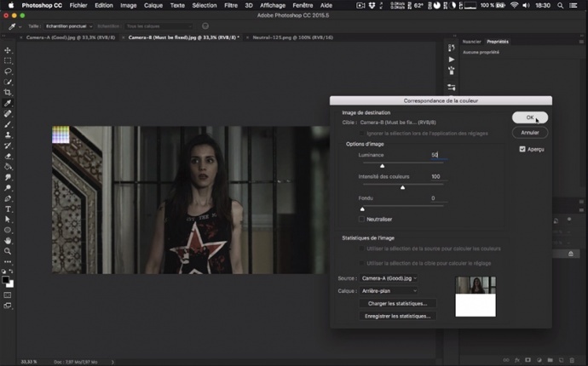Select the Crop tool
The width and height of the screenshot is (588, 366).
pyautogui.click(x=8, y=93)
